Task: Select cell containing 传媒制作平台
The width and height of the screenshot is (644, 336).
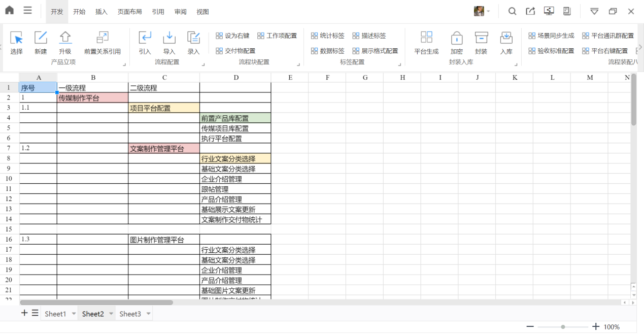Action: point(92,98)
